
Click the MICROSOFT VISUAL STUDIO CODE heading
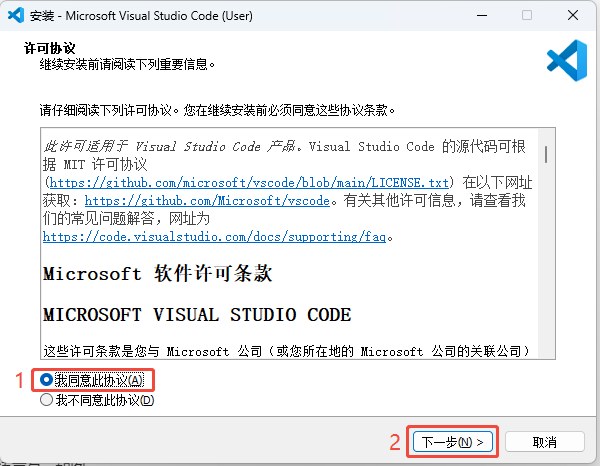point(197,314)
